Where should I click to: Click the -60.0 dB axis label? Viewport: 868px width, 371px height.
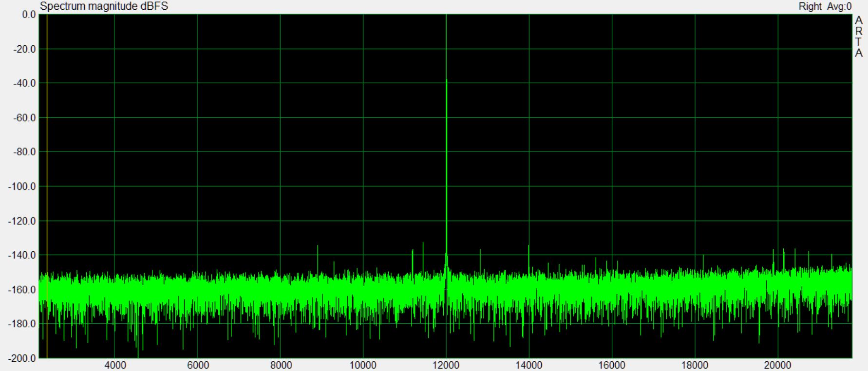[x=25, y=118]
